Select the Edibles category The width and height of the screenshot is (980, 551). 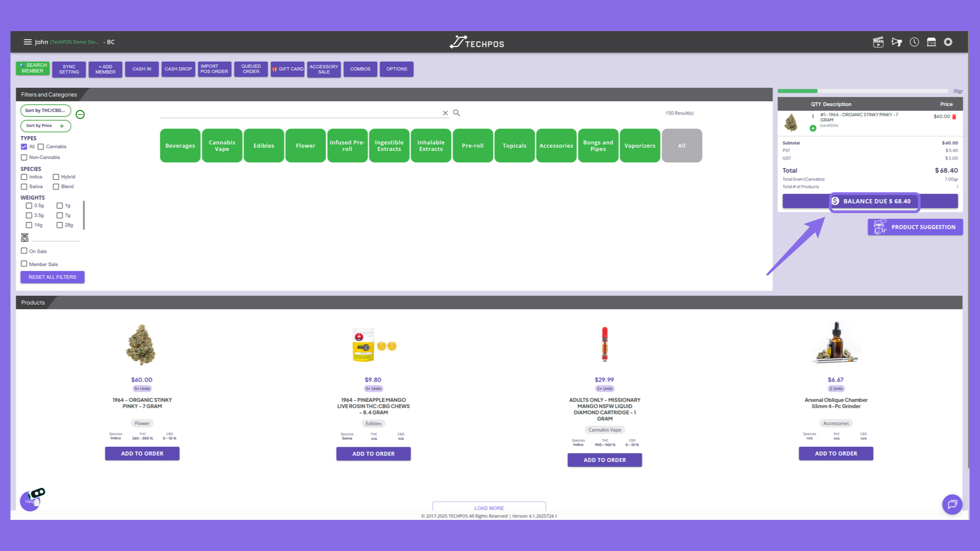(264, 145)
